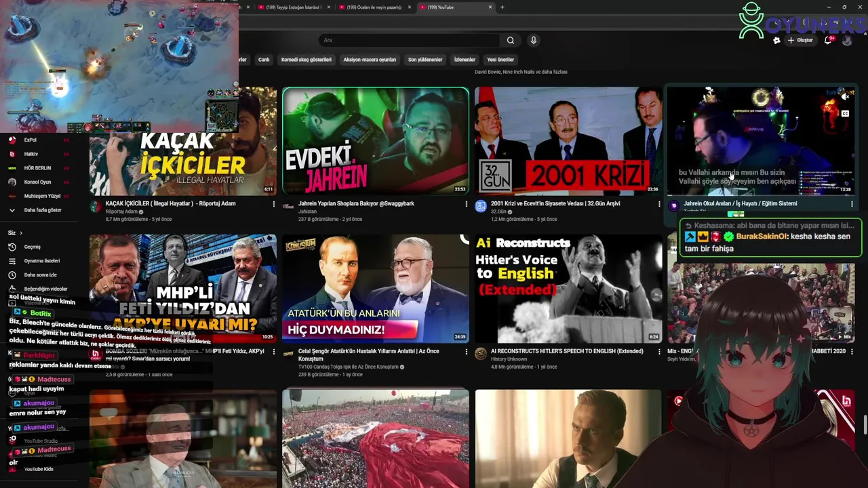Open Muhteşem Yüzyıl channel avatar
Image resolution: width=868 pixels, height=488 pixels.
(x=12, y=196)
